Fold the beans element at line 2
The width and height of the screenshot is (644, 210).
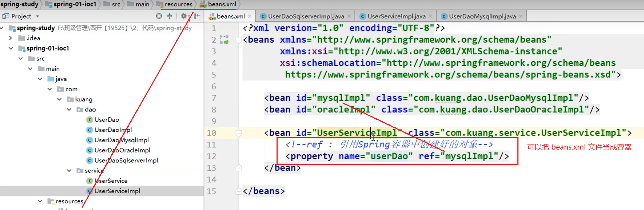tap(239, 40)
